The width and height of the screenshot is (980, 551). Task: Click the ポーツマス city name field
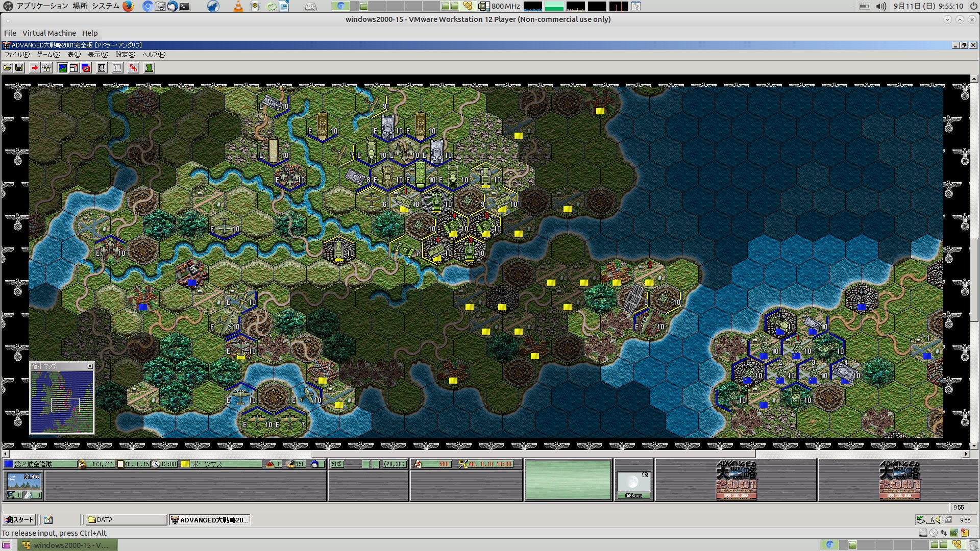[x=226, y=464]
